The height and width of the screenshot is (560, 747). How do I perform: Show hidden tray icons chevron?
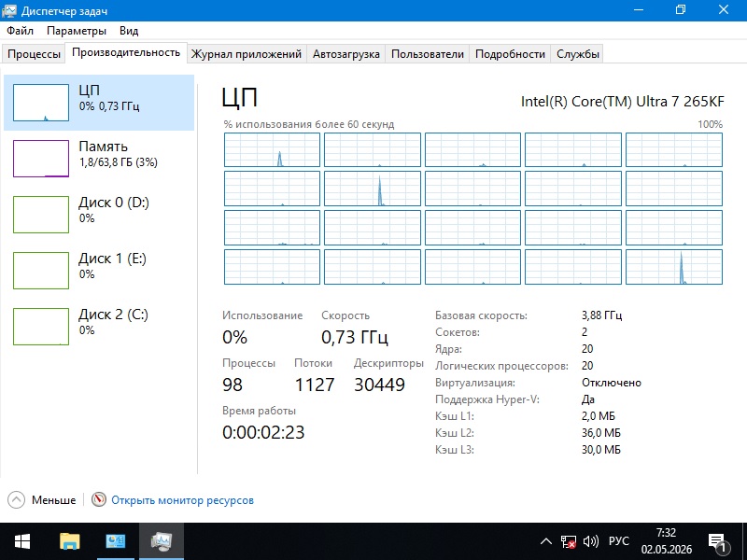click(546, 541)
